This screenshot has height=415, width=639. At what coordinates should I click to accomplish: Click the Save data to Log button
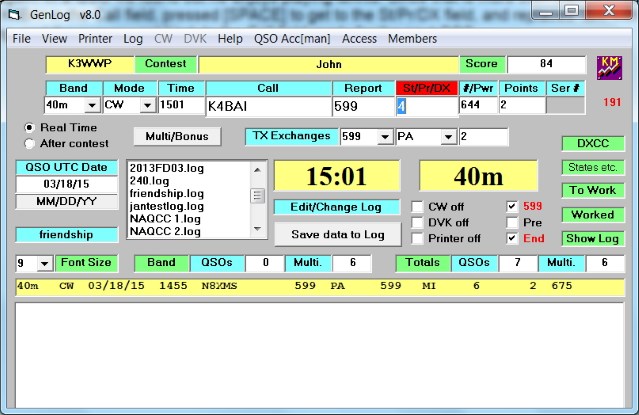click(x=338, y=232)
